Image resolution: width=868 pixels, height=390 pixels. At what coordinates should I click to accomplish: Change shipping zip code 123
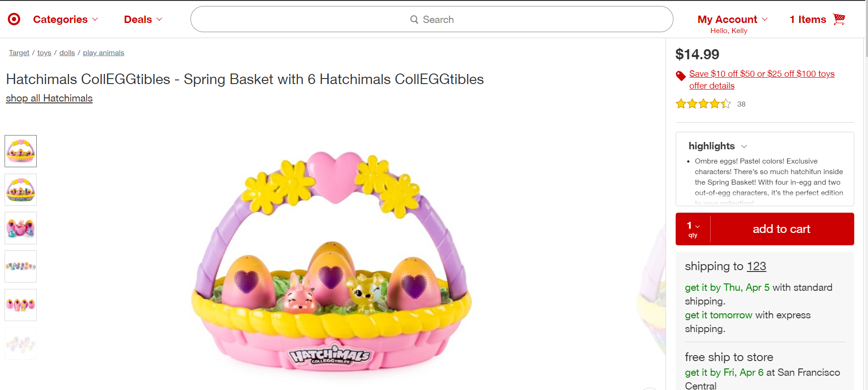(x=756, y=266)
